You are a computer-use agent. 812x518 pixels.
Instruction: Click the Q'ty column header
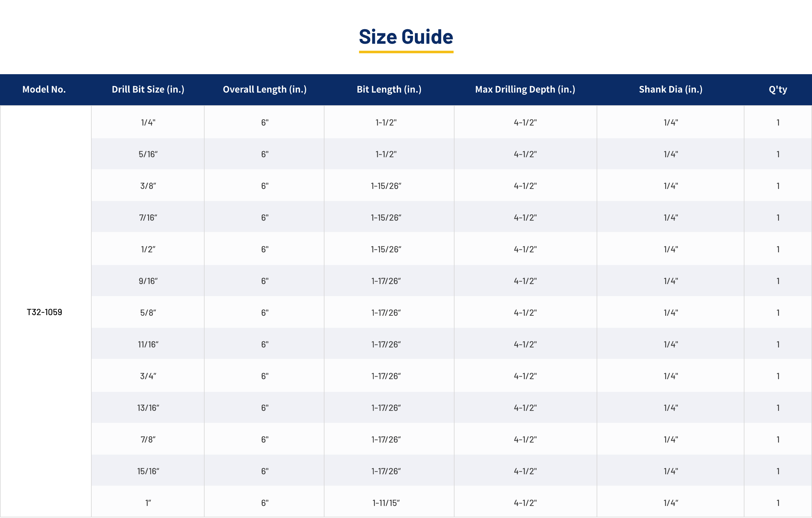click(x=778, y=89)
